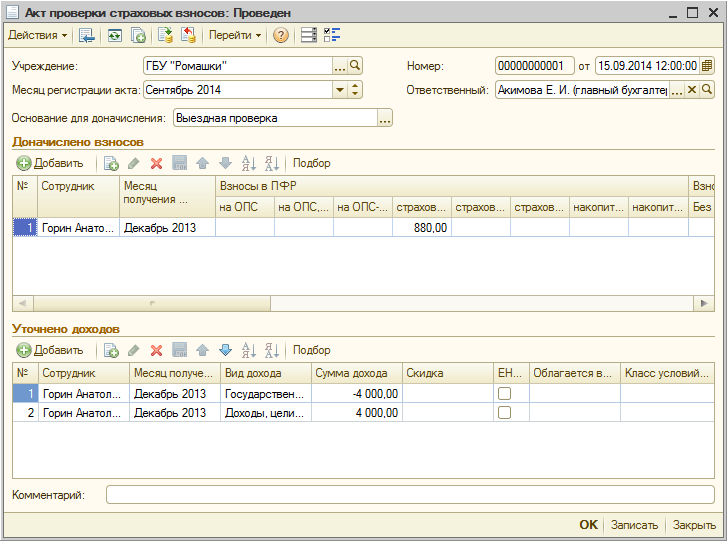Open the Учреждение selection ellipsis button
Screen dimensions: 727x541
pos(339,65)
